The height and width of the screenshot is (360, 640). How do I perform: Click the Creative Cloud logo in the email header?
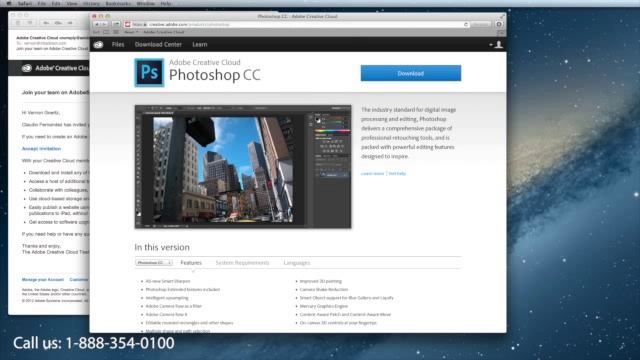[27, 68]
